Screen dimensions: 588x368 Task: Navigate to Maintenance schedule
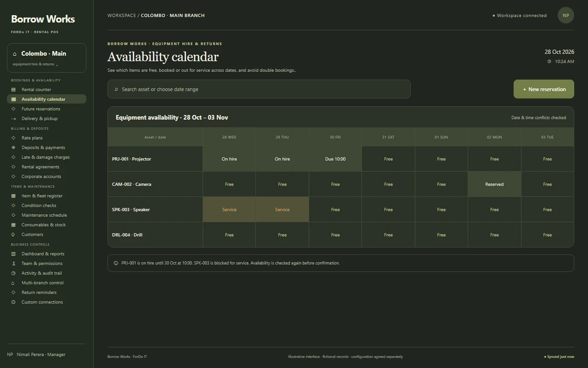coord(46,215)
